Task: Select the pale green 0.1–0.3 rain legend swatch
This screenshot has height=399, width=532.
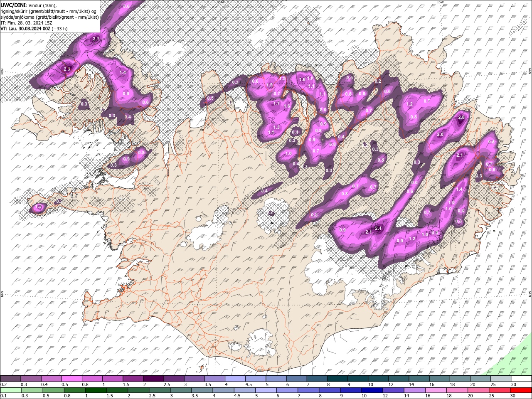Action: pos(11,390)
